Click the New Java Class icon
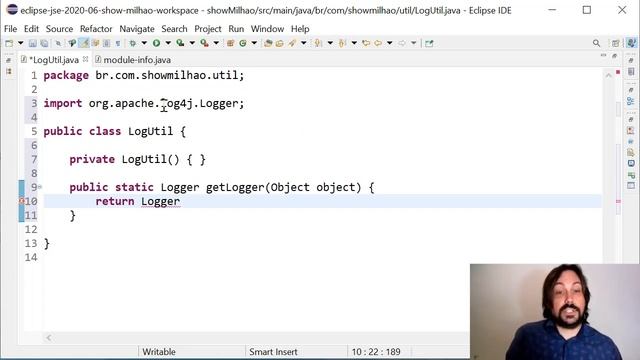Image resolution: width=640 pixels, height=360 pixels. (x=243, y=43)
